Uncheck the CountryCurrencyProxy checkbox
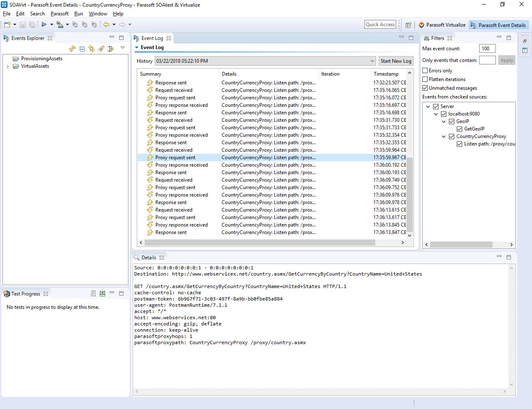 click(452, 136)
